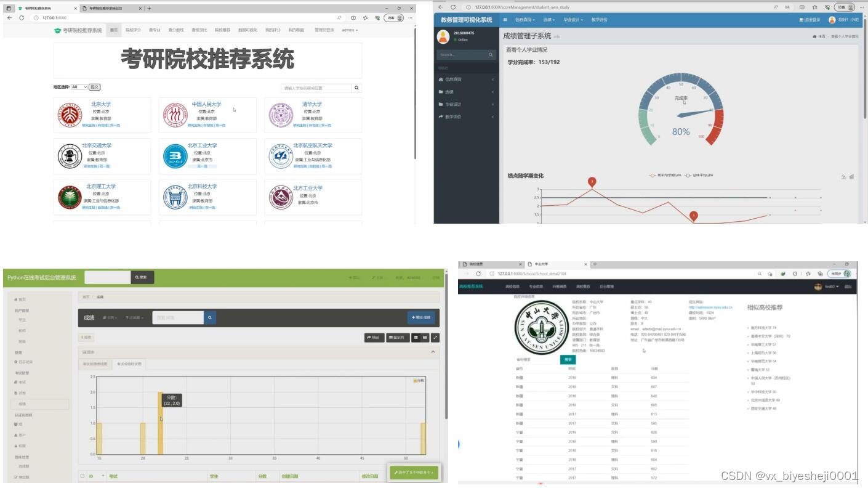This screenshot has height=488, width=868.
Task: Click the user avatar in 教务 header
Action: click(832, 20)
